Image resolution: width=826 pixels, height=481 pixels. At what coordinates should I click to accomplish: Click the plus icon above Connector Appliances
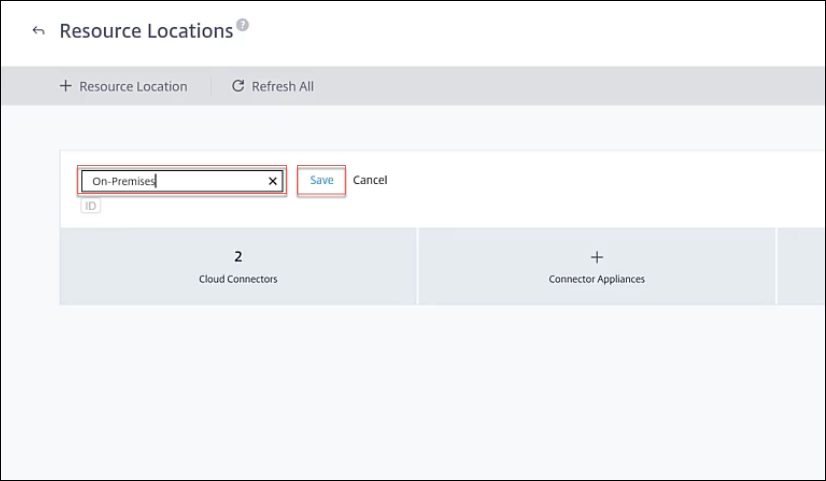point(597,257)
